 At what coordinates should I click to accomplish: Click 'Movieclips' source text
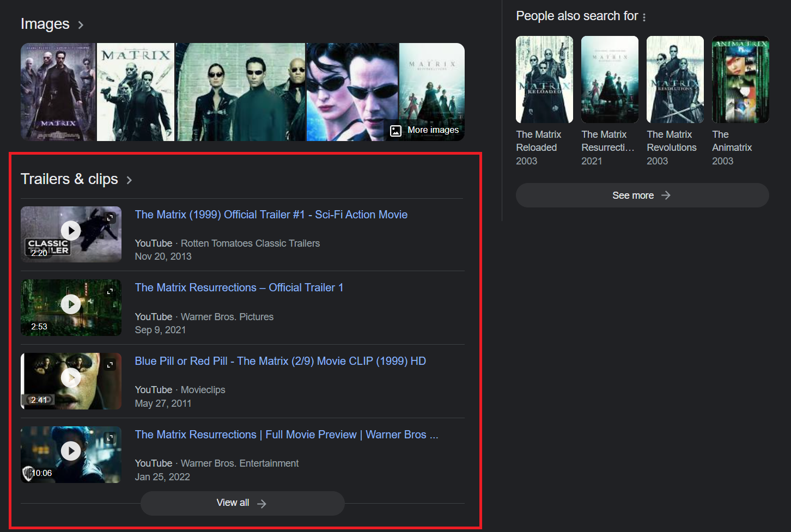[203, 390]
